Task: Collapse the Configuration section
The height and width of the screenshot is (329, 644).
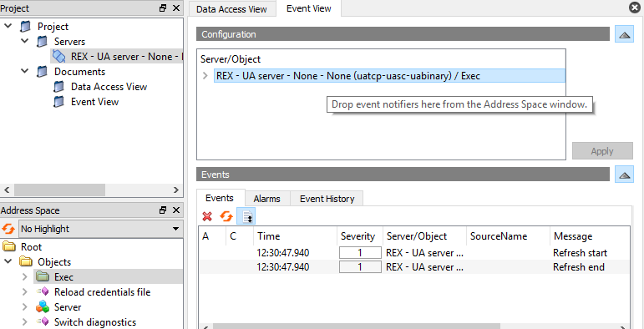Action: (x=624, y=34)
